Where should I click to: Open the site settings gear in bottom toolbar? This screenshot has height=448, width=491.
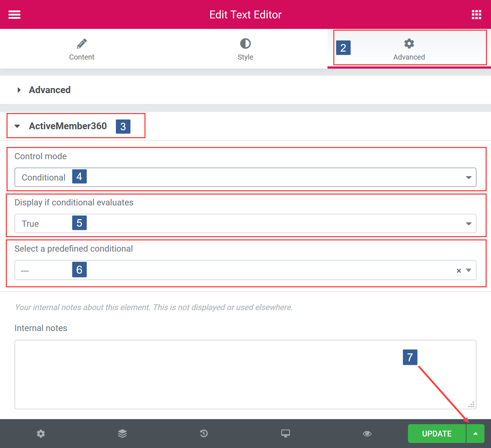click(41, 434)
